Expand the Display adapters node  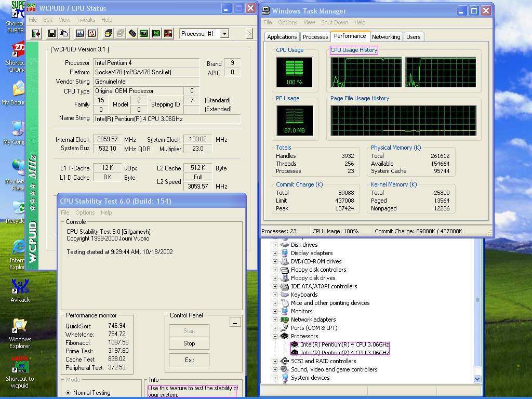(275, 253)
